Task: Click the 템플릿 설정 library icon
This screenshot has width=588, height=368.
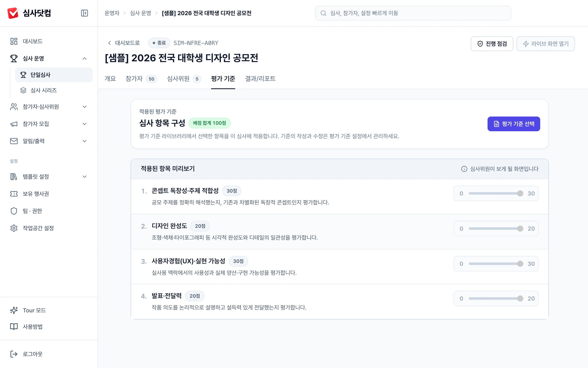Action: pos(14,176)
